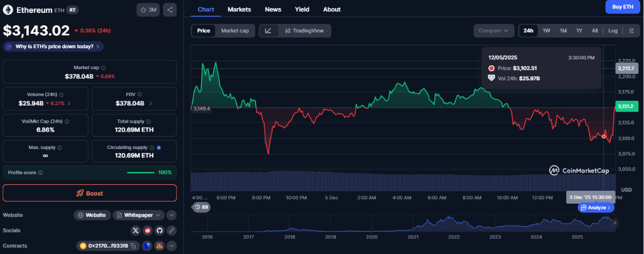Set chart range to 1M
The width and height of the screenshot is (644, 254).
pos(563,31)
